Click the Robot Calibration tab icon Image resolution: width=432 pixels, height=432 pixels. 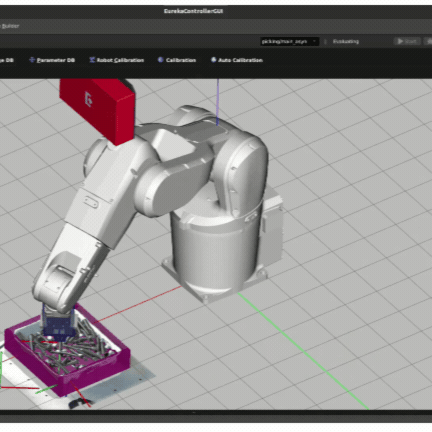click(92, 60)
